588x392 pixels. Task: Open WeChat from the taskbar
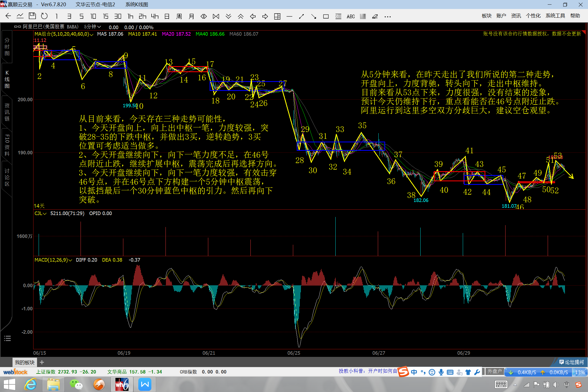[x=76, y=385]
